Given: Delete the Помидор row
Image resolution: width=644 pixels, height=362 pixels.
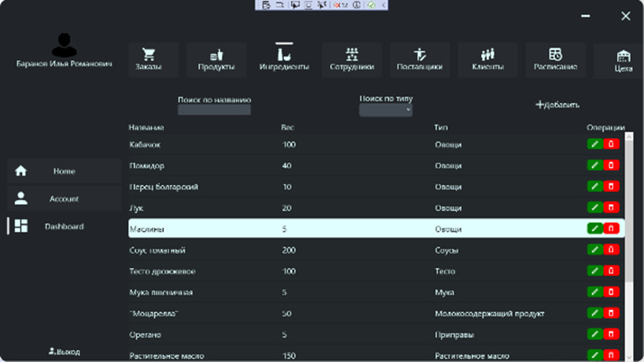Looking at the screenshot, I should coord(611,165).
